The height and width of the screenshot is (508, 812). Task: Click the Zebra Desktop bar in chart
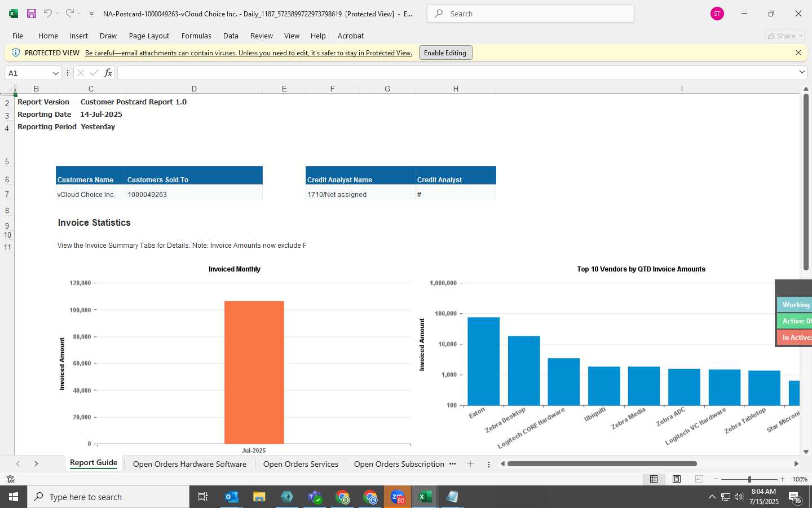click(x=524, y=370)
